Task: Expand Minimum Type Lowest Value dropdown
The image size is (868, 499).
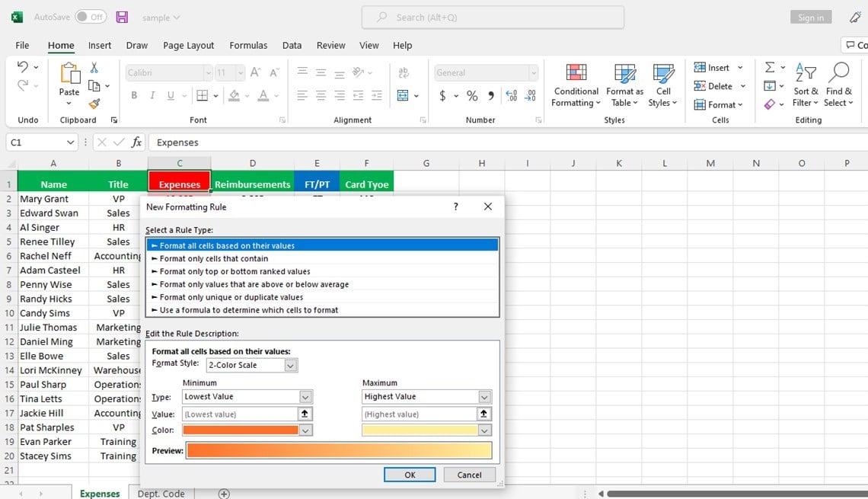Action: point(305,397)
